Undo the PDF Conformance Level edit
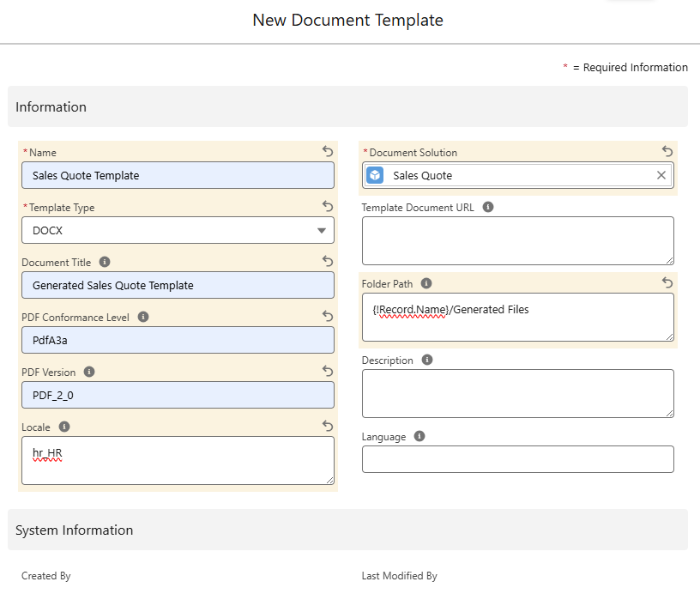Screen dimensions: 700x612 click(328, 316)
